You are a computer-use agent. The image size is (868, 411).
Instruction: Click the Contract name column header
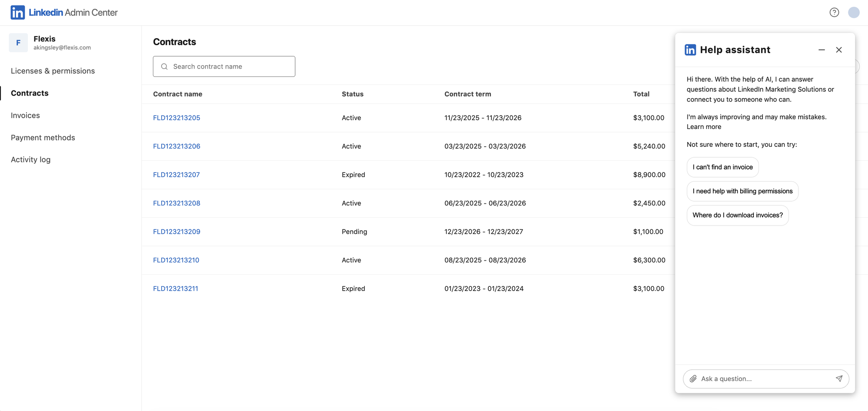point(178,94)
